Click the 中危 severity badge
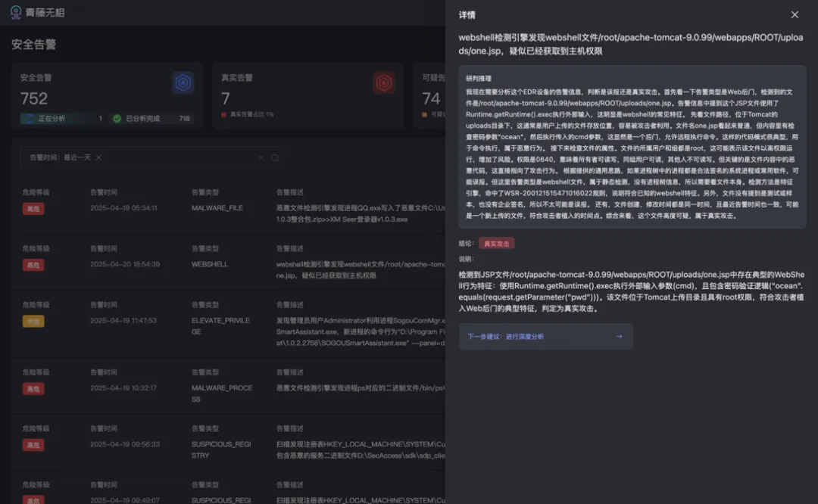Viewport: 818px width, 504px height. pos(33,321)
